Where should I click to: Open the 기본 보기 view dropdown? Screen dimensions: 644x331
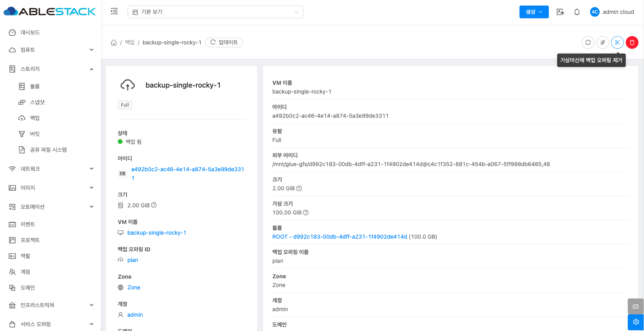(215, 12)
